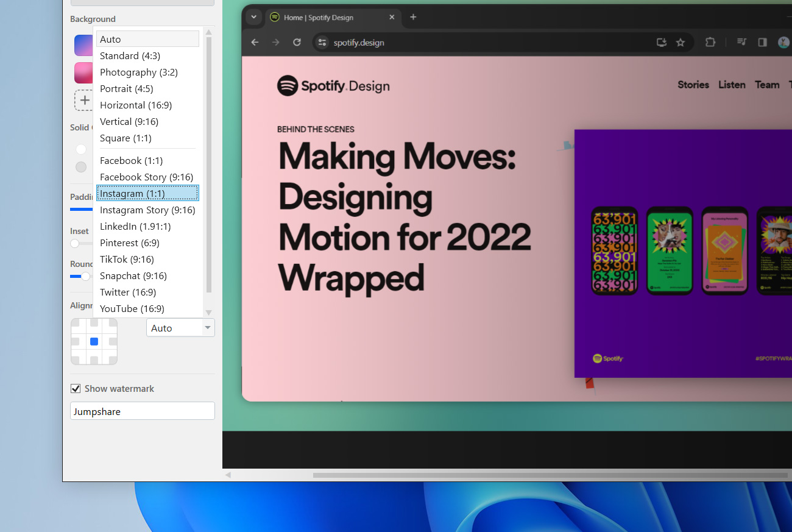Set center alignment in the alignment grid
The height and width of the screenshot is (532, 792).
[94, 341]
